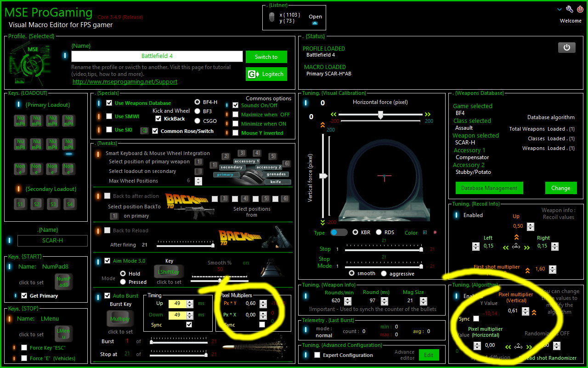
Task: Click the After firing slider
Action: pyautogui.click(x=186, y=244)
